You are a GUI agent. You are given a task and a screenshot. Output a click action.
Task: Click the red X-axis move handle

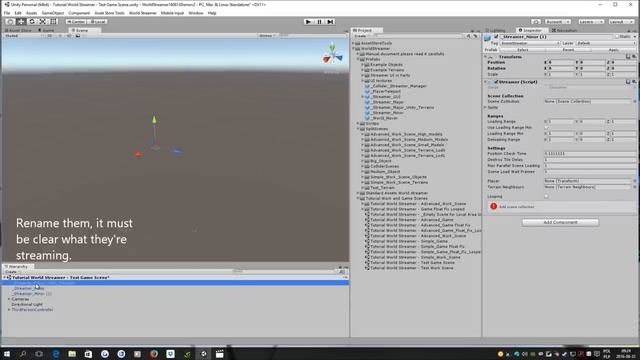point(138,154)
